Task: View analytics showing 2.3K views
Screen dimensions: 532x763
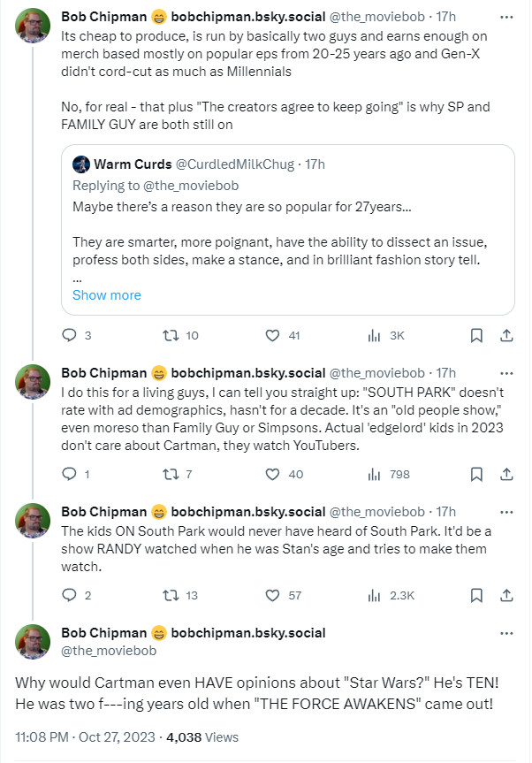Action: tap(374, 595)
